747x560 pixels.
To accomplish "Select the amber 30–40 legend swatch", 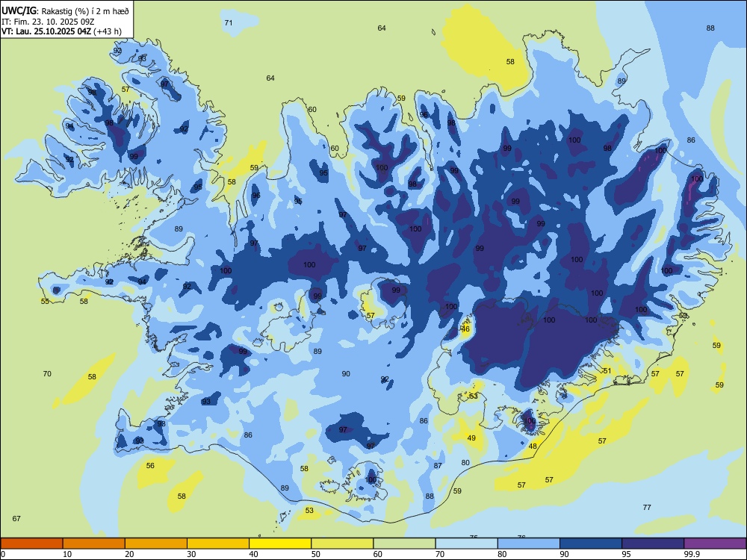I will pyautogui.click(x=218, y=544).
